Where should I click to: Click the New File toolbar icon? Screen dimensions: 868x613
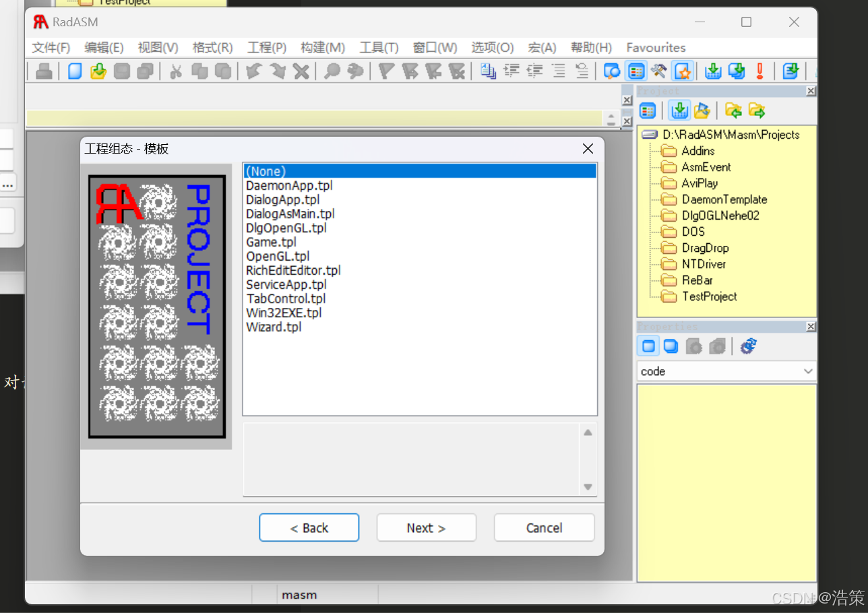coord(75,71)
